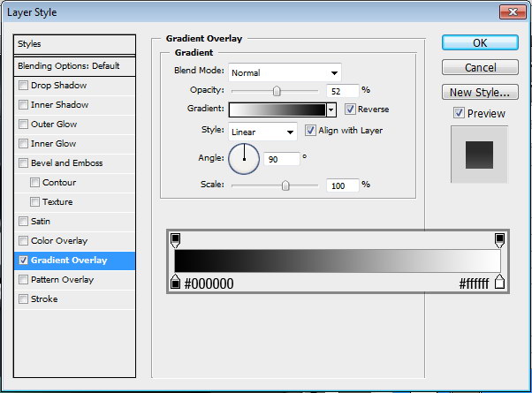Open the gradient Style dropdown
This screenshot has height=393, width=532.
(x=262, y=132)
